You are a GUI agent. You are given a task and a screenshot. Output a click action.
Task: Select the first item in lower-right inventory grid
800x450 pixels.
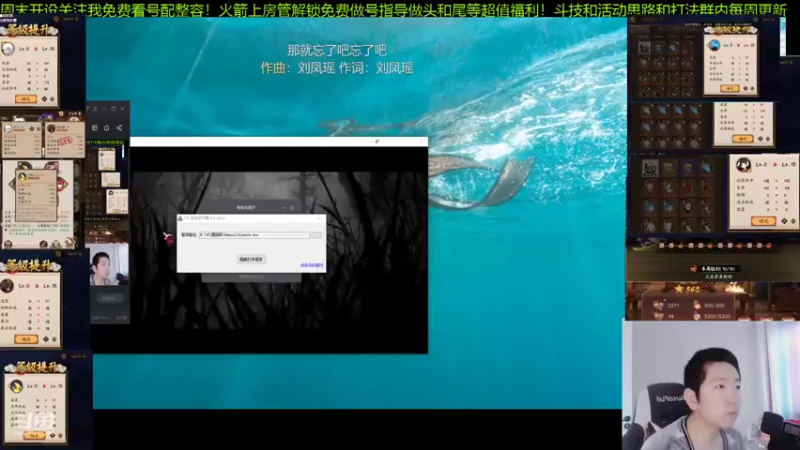[x=649, y=168]
